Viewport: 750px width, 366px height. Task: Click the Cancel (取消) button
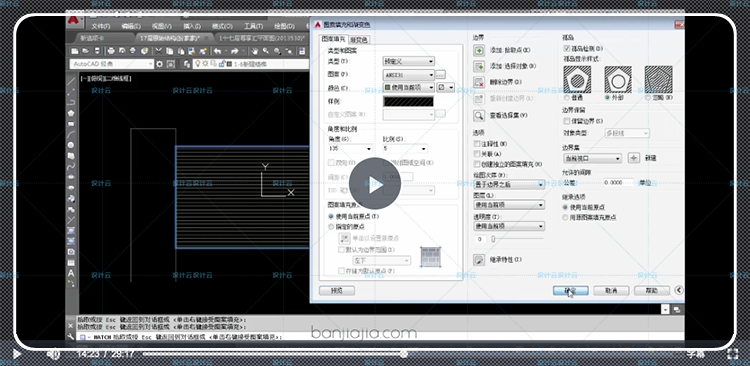coord(611,290)
